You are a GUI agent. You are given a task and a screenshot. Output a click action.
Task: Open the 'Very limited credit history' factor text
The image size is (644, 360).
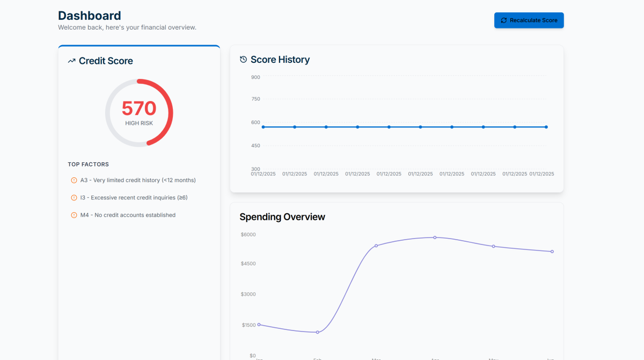pyautogui.click(x=138, y=181)
